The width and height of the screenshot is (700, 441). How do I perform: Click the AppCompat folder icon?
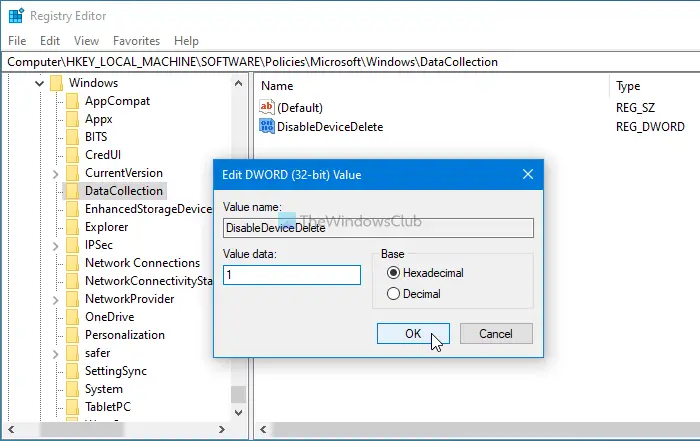pos(72,101)
